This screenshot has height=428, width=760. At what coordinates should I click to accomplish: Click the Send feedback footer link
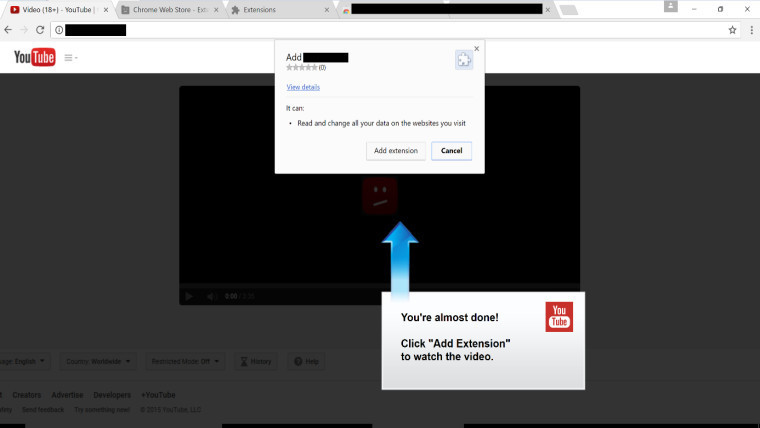click(x=43, y=410)
